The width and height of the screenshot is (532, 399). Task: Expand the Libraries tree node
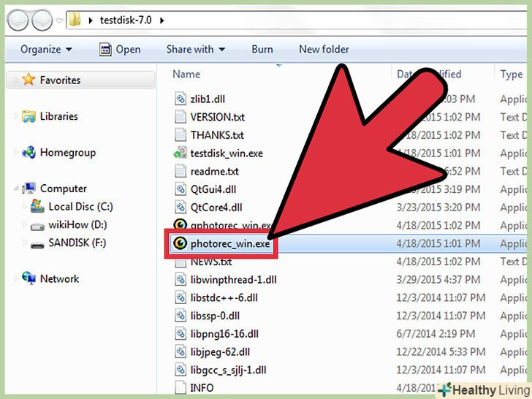point(15,116)
